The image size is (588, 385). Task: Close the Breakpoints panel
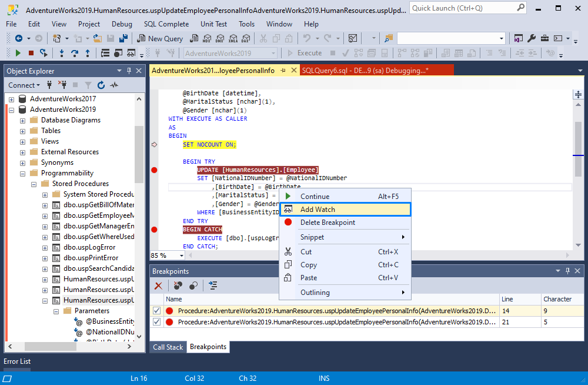577,271
